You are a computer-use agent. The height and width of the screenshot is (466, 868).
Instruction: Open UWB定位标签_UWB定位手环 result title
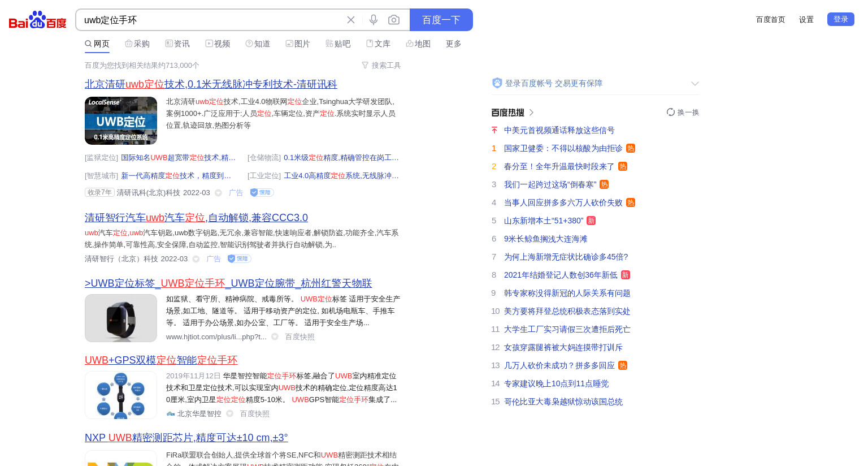point(228,283)
